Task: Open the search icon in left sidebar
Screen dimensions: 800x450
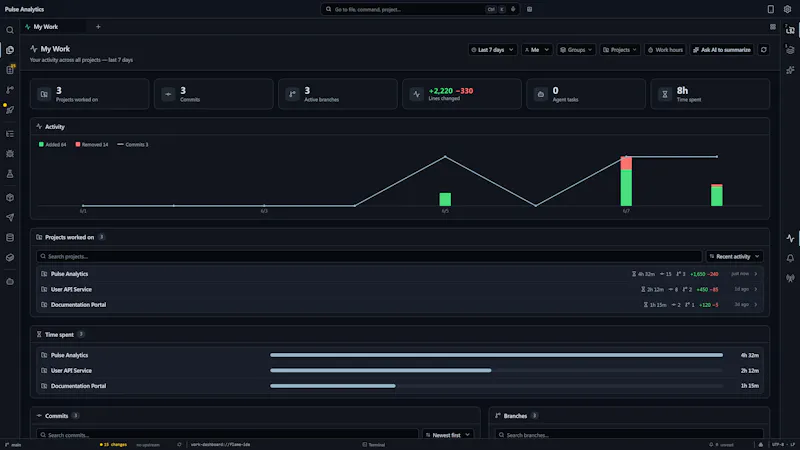Action: point(10,30)
